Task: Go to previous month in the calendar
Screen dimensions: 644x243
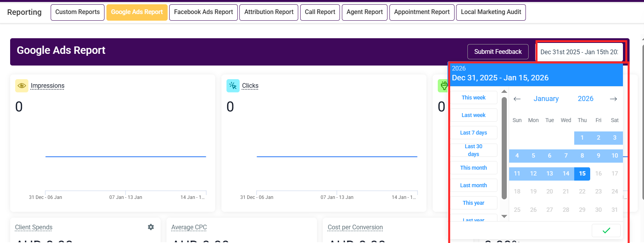Action: tap(517, 99)
